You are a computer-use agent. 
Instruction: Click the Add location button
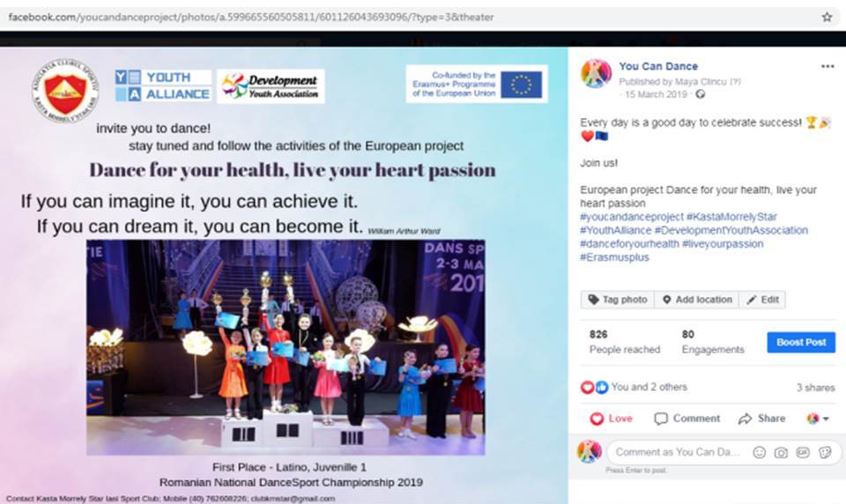pyautogui.click(x=696, y=300)
